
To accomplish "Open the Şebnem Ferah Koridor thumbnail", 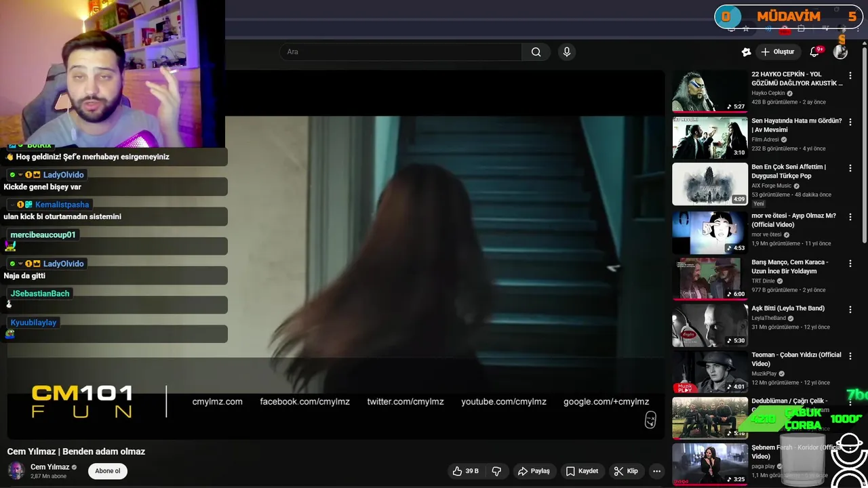I will tap(709, 464).
